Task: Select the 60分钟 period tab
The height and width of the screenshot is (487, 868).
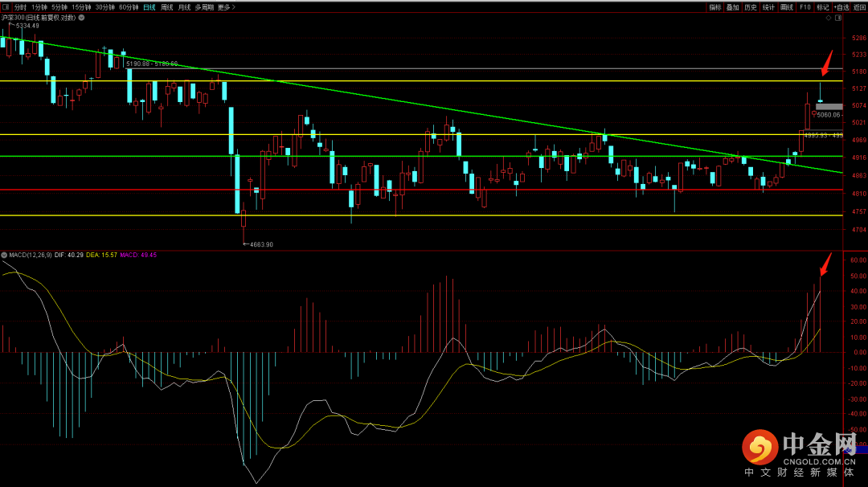Action: coord(129,7)
